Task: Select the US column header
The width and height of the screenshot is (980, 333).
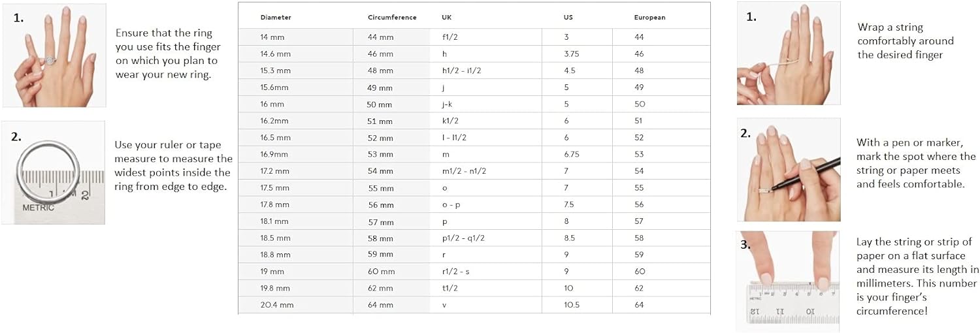Action: click(x=568, y=18)
